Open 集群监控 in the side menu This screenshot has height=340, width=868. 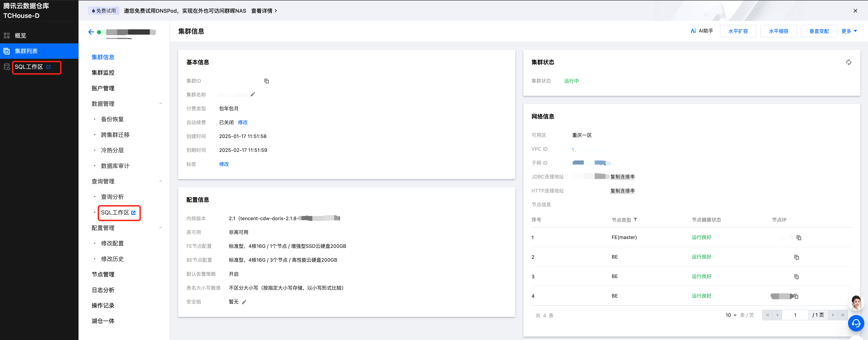103,73
